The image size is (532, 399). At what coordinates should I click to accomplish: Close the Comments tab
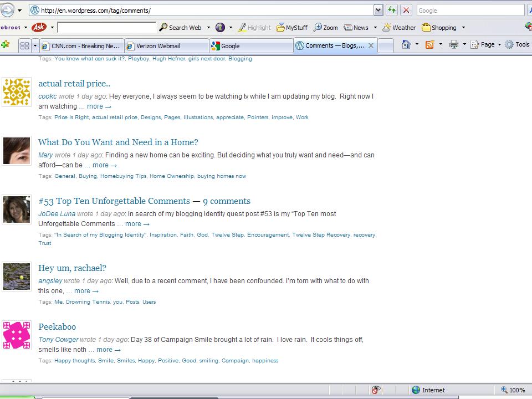pyautogui.click(x=371, y=46)
